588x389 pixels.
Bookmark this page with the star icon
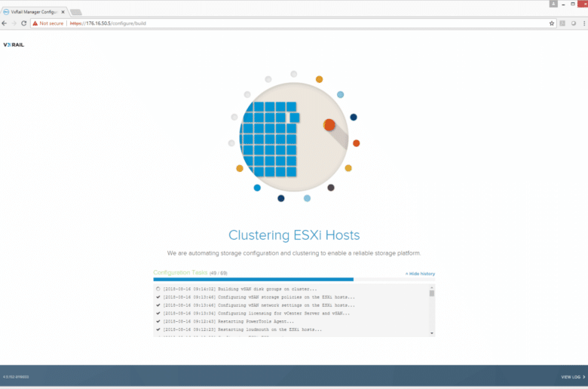(552, 23)
